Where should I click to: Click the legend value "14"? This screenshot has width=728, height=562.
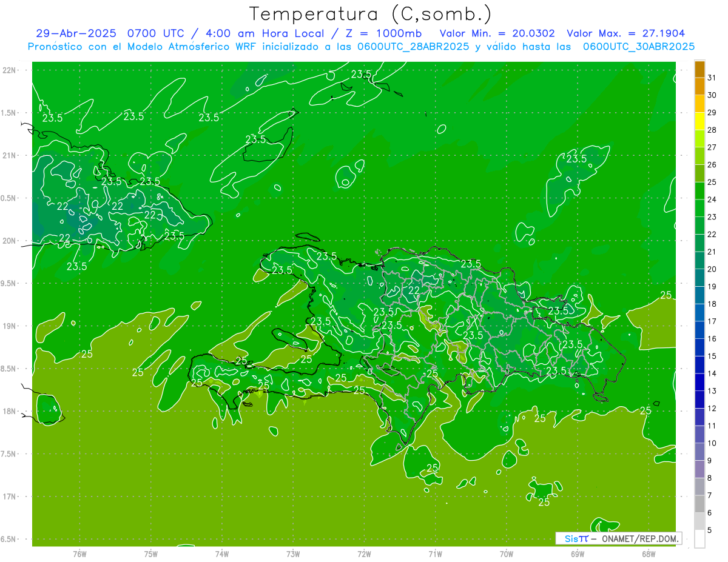[712, 373]
